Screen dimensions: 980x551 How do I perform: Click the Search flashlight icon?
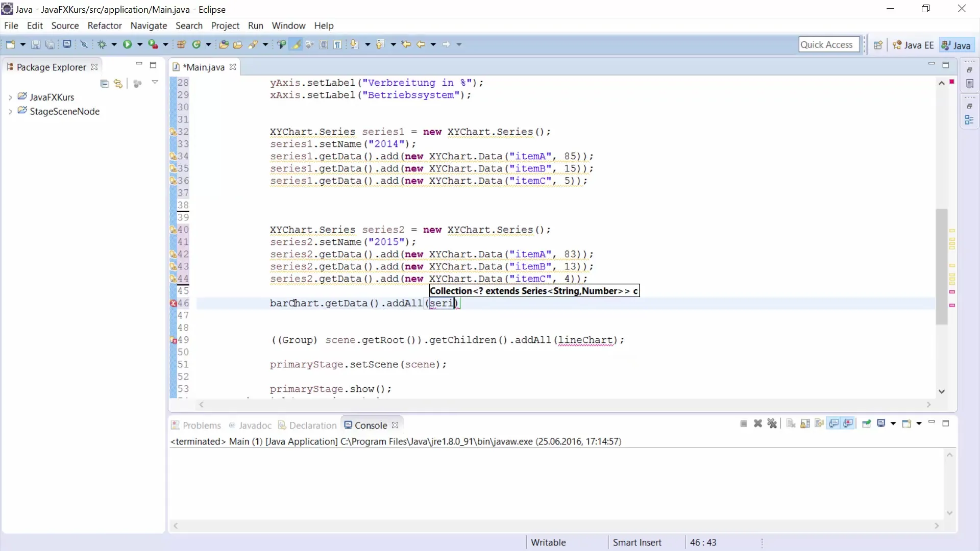(253, 44)
